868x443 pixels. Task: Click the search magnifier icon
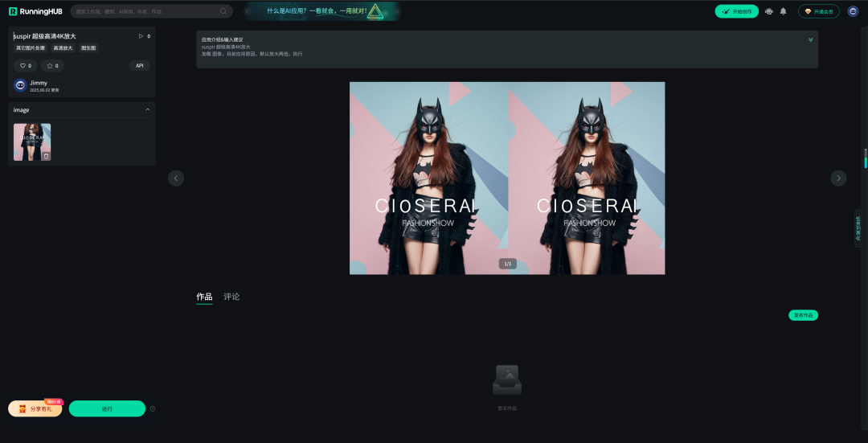tap(223, 11)
